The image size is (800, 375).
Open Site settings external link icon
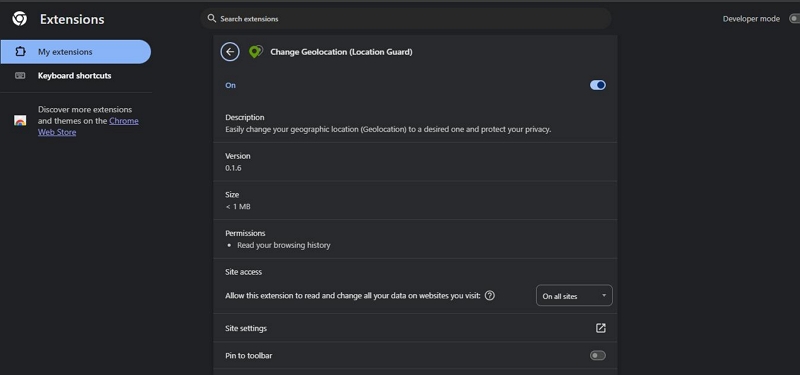pos(601,328)
